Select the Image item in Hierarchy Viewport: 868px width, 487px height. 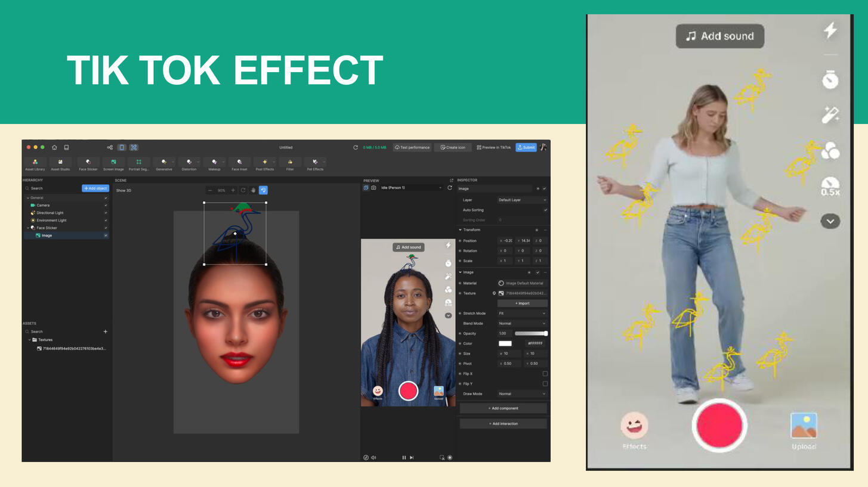click(x=47, y=235)
